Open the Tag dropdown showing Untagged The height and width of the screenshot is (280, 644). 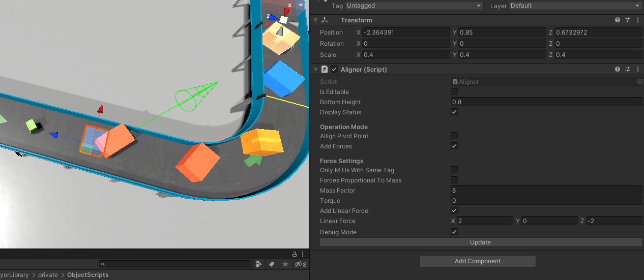[x=414, y=6]
